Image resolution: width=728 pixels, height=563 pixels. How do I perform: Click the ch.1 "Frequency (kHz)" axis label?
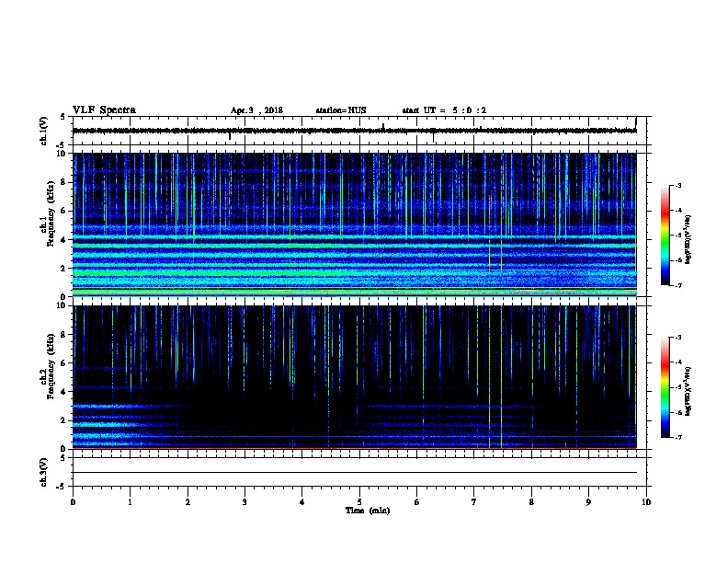[x=51, y=213]
